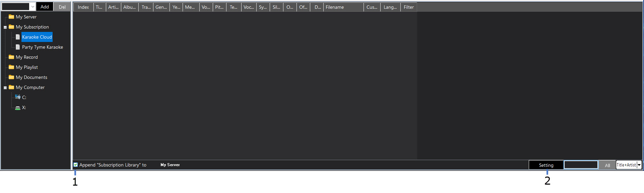Click the My Server folder icon

click(x=11, y=17)
